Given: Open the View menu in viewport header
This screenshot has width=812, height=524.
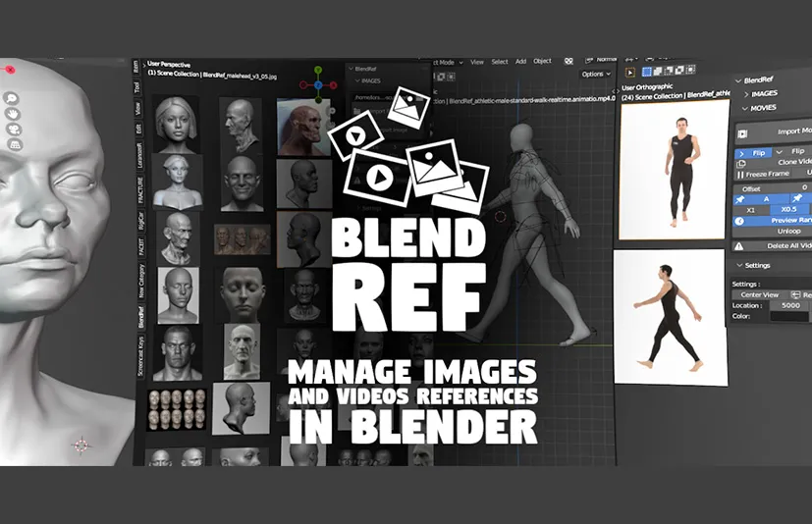Looking at the screenshot, I should 477,62.
